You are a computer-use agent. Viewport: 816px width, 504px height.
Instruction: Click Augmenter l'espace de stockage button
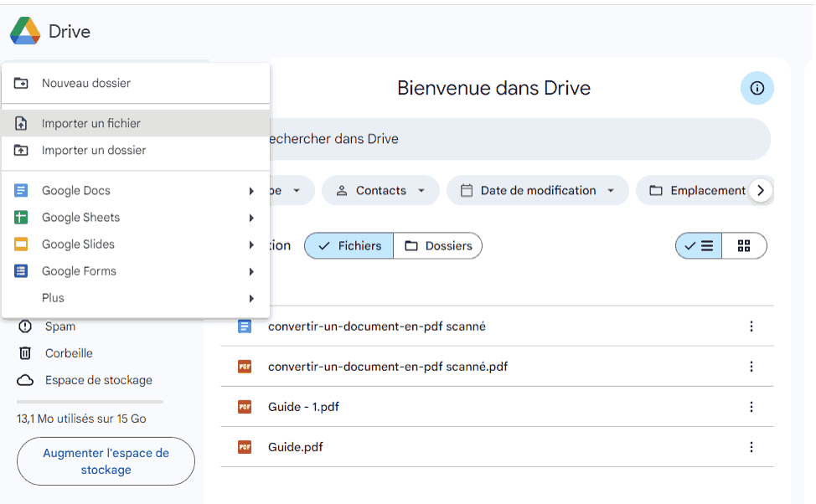106,461
